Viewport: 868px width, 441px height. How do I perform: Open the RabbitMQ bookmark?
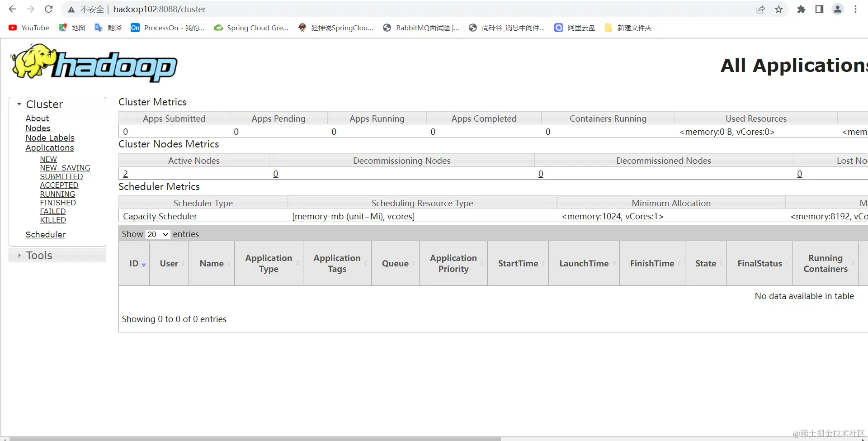click(421, 28)
